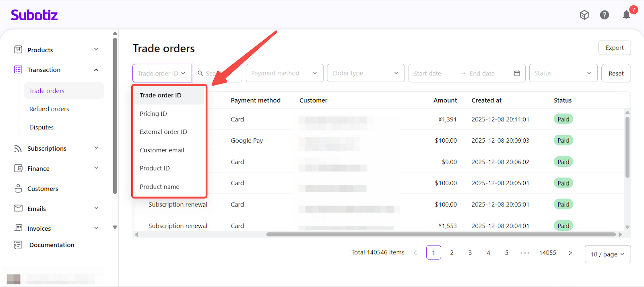Select Customer email from search type list

pos(162,150)
